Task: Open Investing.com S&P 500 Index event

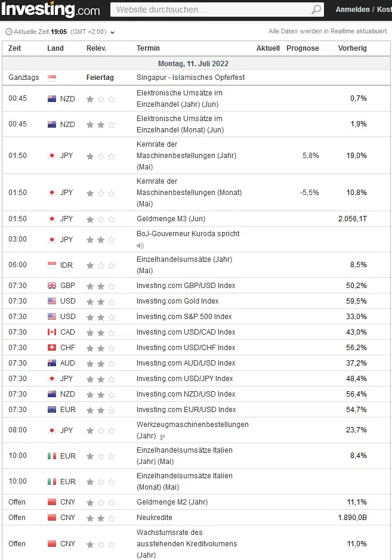Action: pos(184,317)
